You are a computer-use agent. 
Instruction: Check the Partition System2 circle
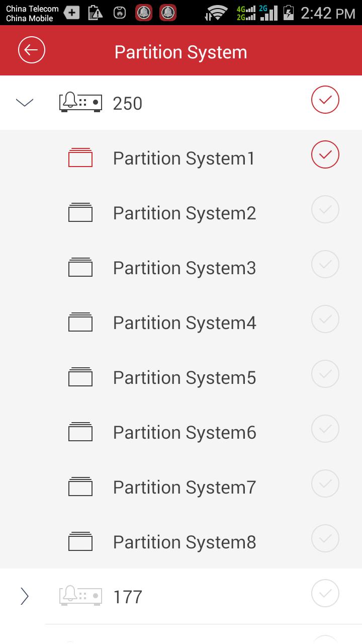pos(325,209)
